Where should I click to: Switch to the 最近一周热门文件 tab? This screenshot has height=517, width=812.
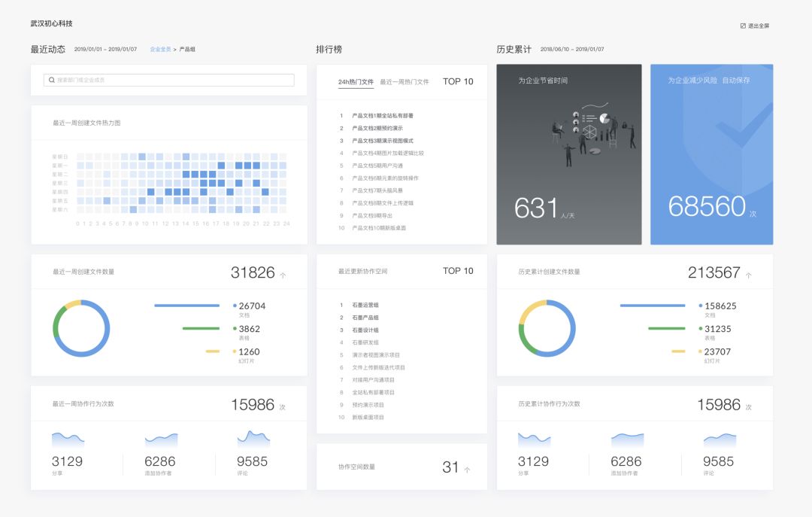pos(404,82)
